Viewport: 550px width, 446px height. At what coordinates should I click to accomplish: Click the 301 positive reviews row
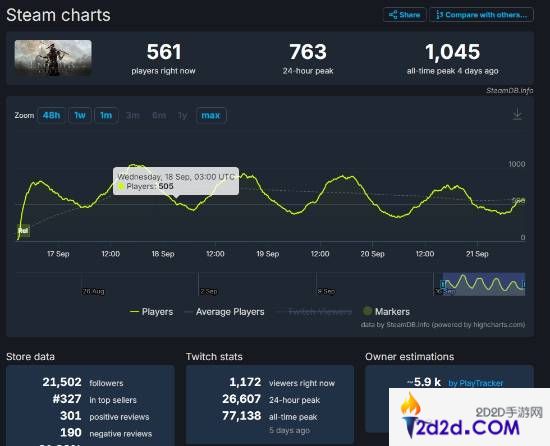(105, 416)
